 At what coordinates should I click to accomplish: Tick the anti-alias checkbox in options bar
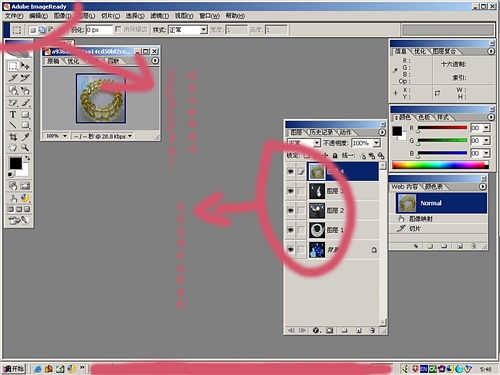(x=118, y=30)
